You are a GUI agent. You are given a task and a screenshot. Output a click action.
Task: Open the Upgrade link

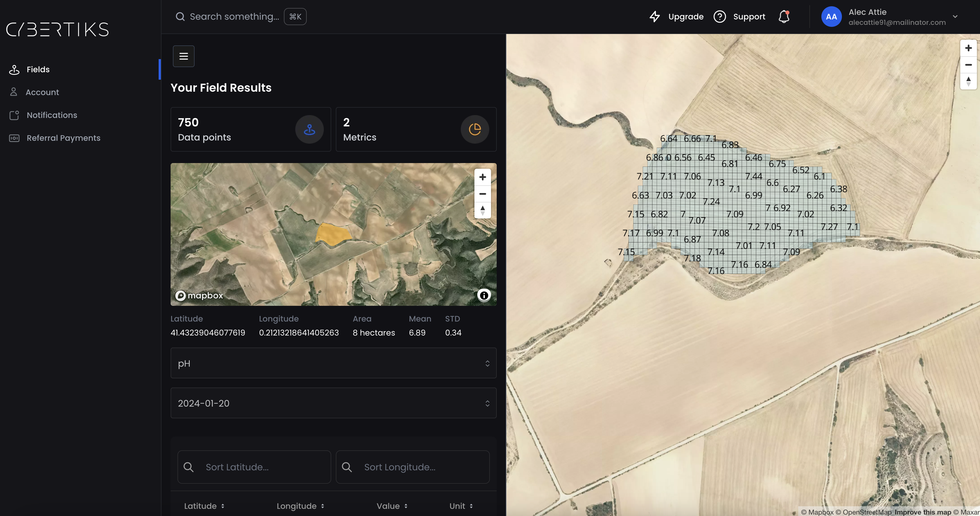click(686, 16)
